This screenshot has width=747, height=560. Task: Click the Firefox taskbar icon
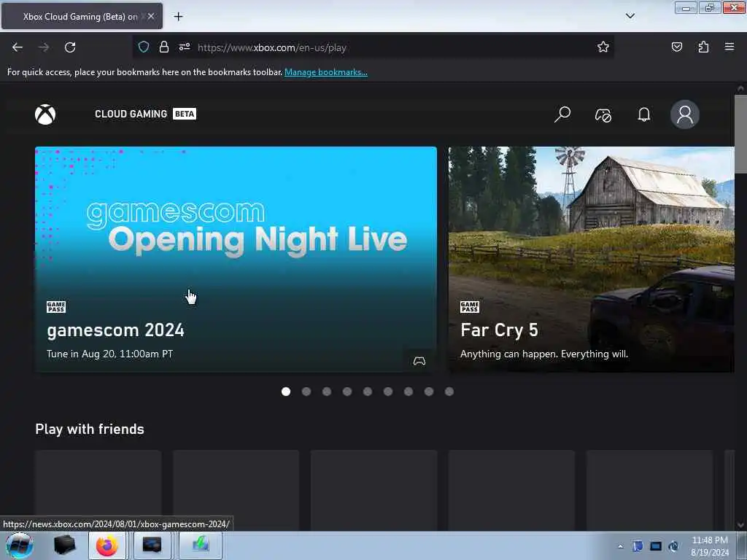click(x=107, y=545)
